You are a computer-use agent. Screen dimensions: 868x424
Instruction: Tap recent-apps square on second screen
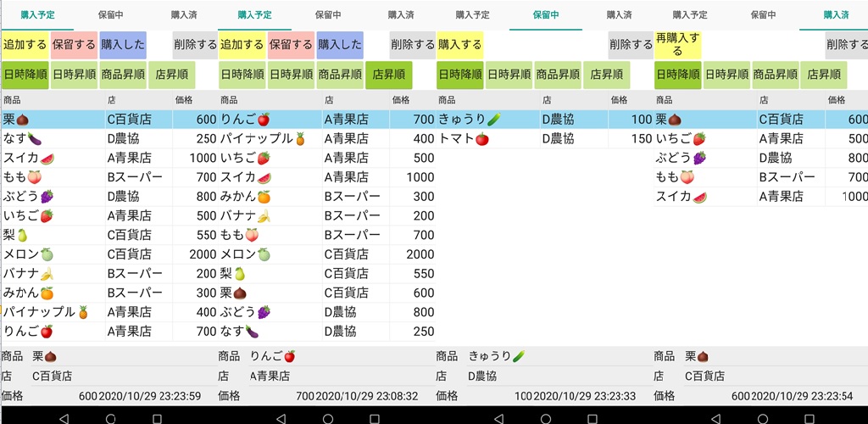(x=375, y=418)
